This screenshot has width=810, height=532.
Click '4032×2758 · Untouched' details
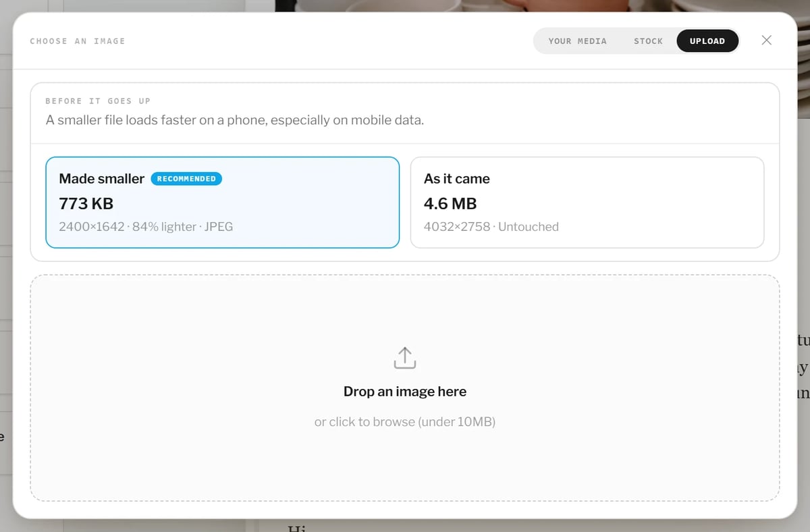click(491, 227)
